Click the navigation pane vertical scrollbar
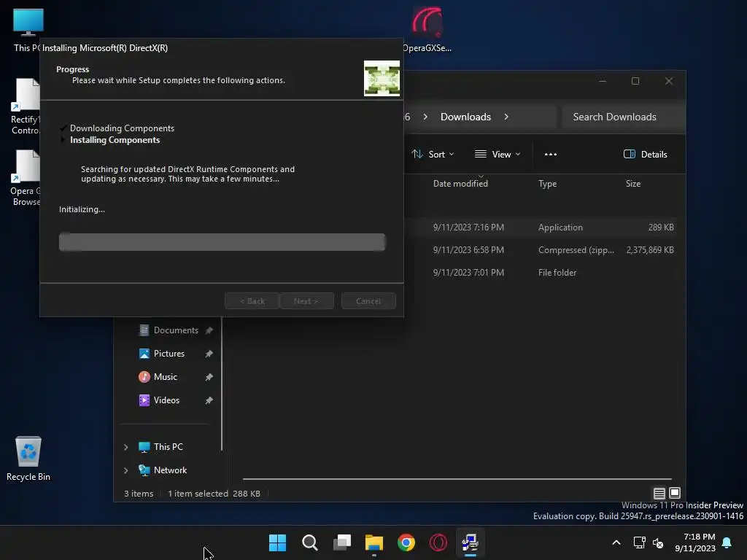This screenshot has width=747, height=560. point(222,384)
